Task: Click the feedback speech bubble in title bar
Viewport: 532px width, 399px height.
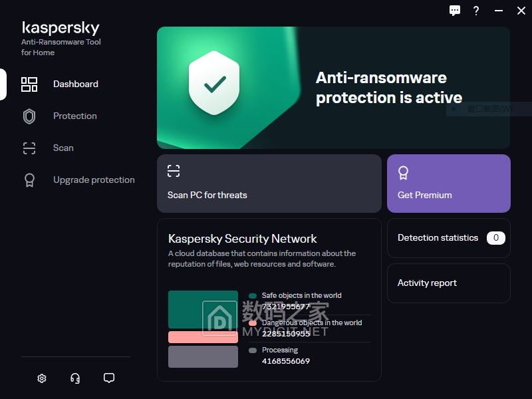Action: pyautogui.click(x=455, y=11)
